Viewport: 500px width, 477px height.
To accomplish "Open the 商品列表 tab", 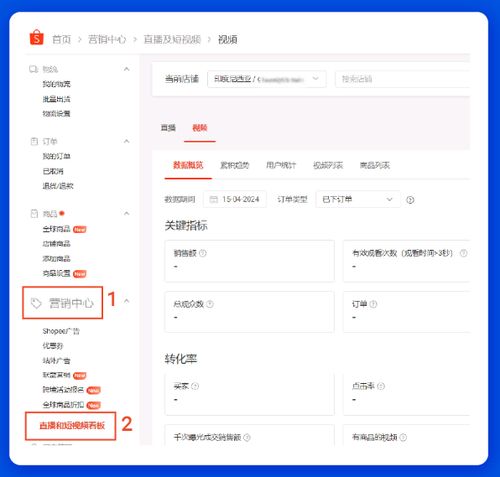I will point(374,165).
